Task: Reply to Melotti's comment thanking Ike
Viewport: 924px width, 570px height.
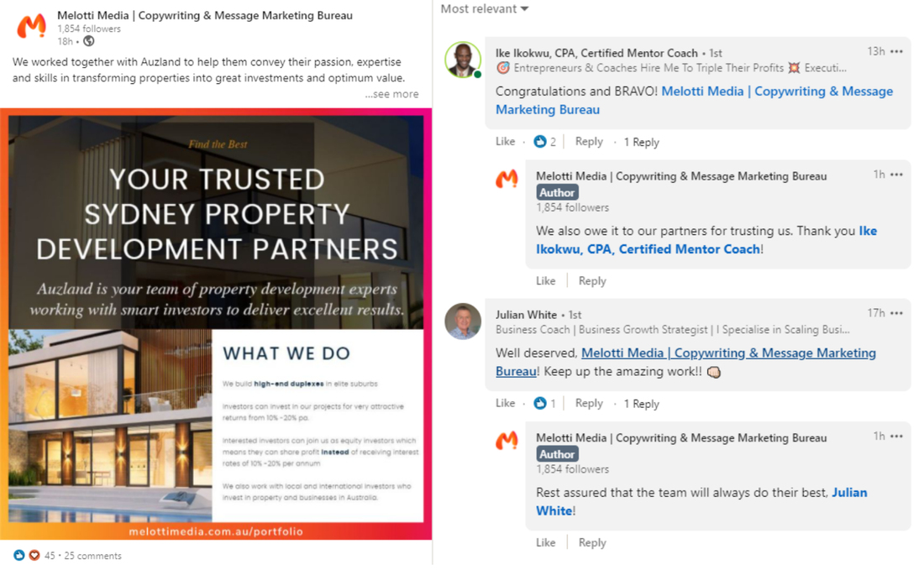Action: 592,281
